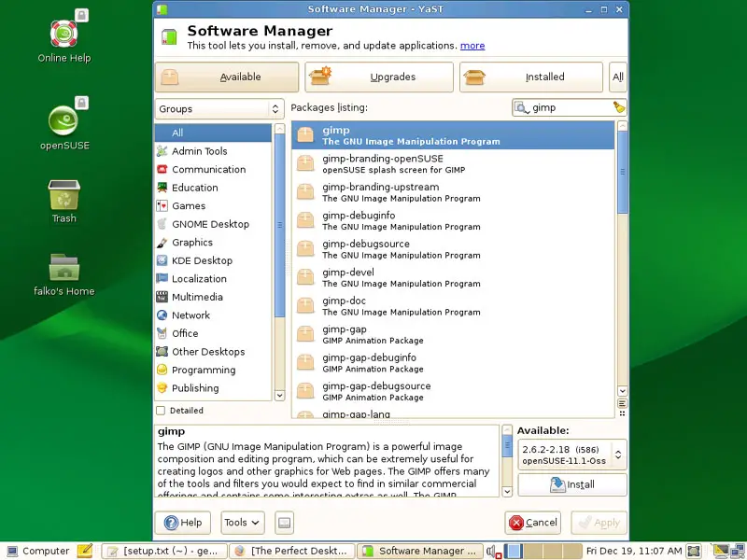The image size is (747, 560).
Task: Click package icon beside gimp-branding-openSUSE
Action: [305, 163]
